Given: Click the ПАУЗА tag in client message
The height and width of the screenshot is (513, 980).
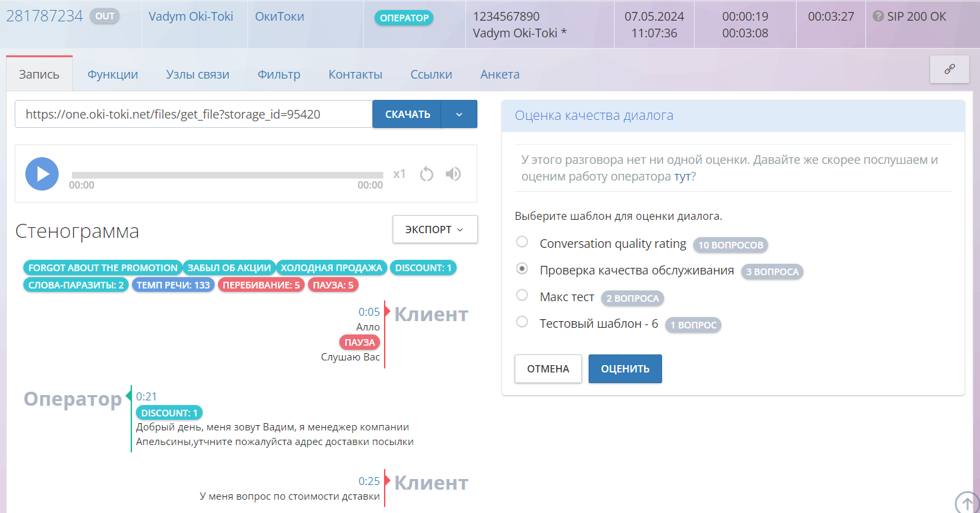Looking at the screenshot, I should click(359, 342).
